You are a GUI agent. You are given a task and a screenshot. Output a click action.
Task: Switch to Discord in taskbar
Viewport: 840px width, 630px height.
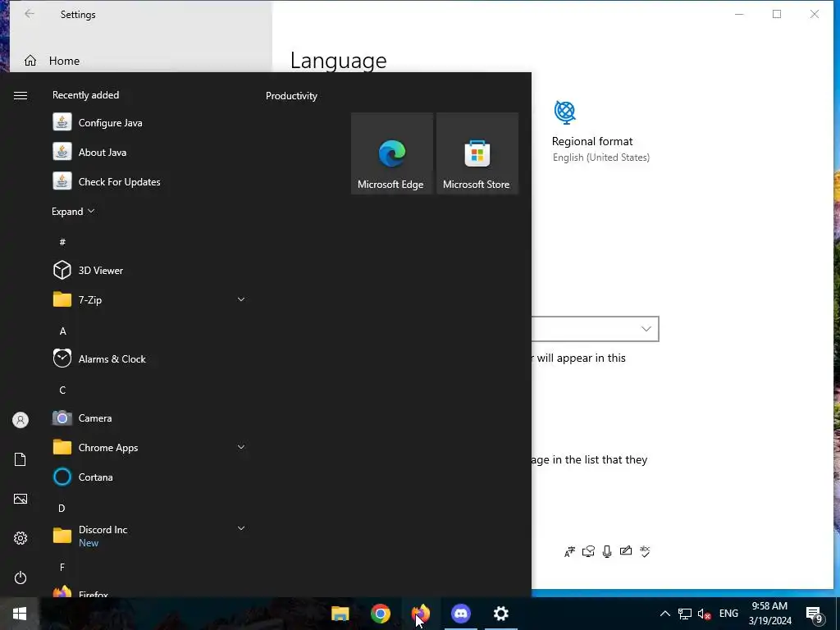461,614
